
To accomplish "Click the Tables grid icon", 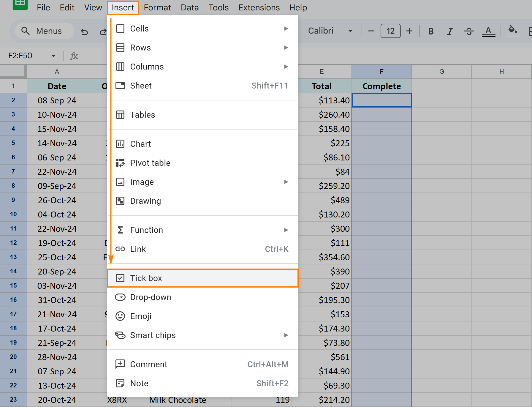I will coord(120,115).
